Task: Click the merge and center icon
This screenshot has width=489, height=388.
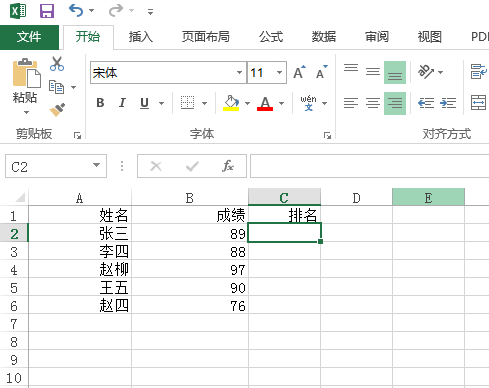Action: click(478, 103)
